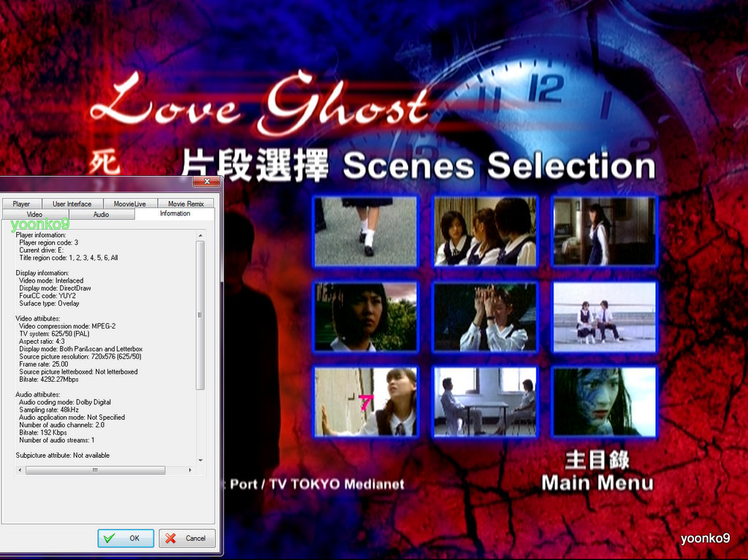Click the 'TV system: 625/50 (PAL)' line
Screen dimensions: 748x560
(54, 334)
